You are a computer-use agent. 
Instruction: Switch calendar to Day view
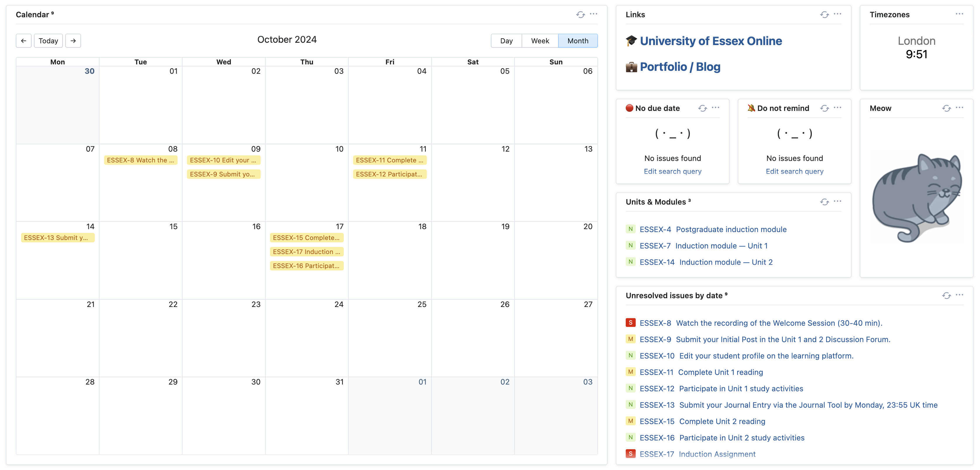click(x=506, y=41)
